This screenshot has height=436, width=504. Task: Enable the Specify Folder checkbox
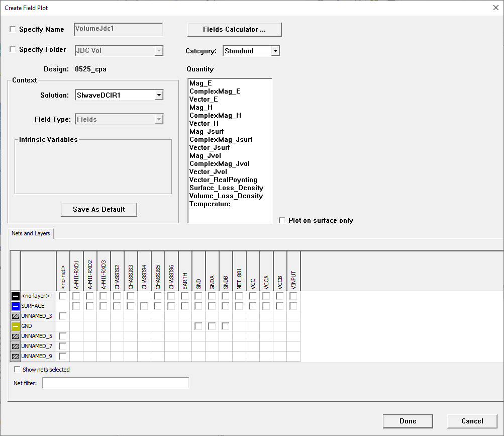(x=13, y=49)
